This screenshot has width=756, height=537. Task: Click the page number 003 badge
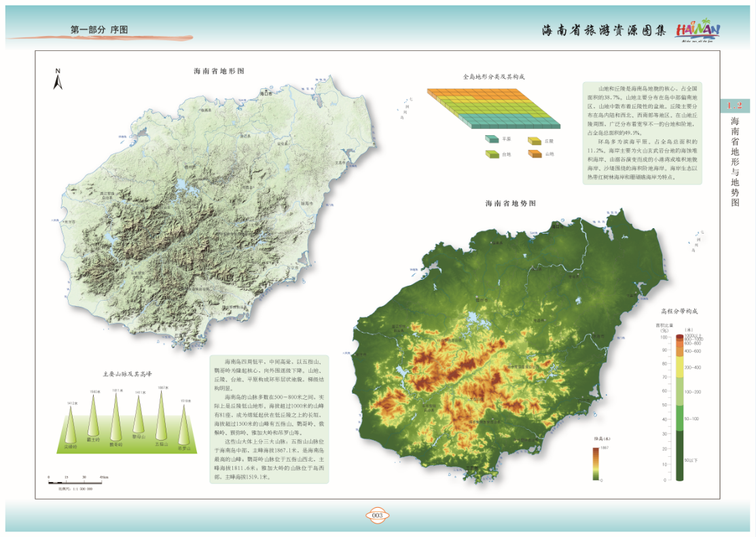[378, 515]
